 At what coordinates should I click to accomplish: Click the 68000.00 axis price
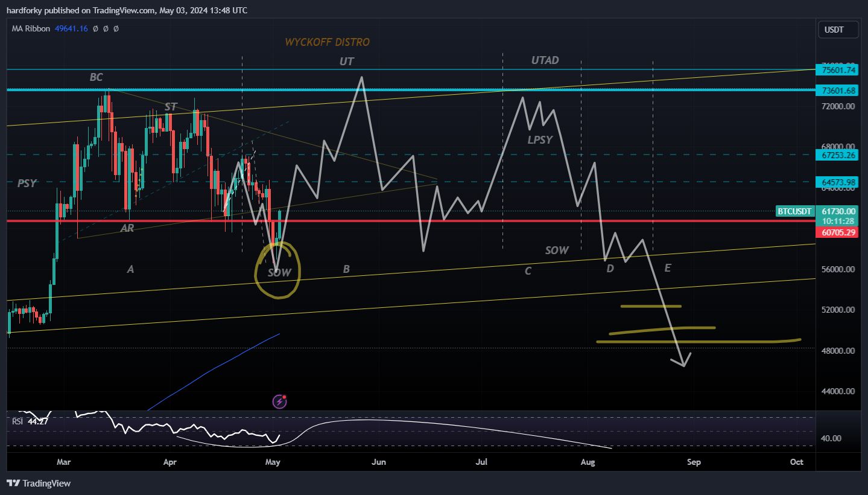click(x=839, y=146)
